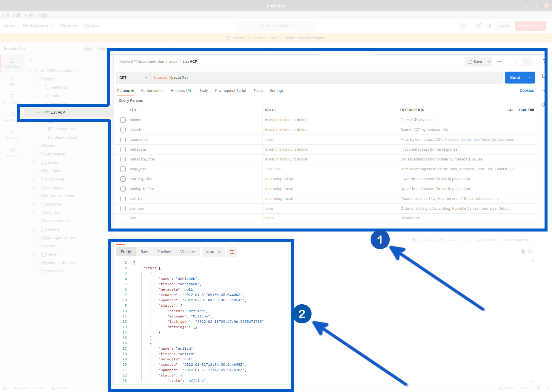The width and height of the screenshot is (552, 392).
Task: Enable the connected query parameter checkbox
Action: 123,139
